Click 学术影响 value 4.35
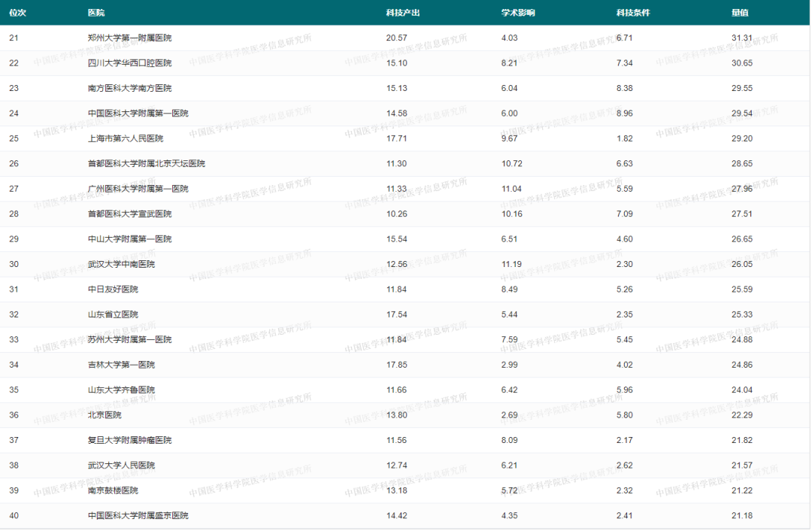The height and width of the screenshot is (531, 812). tap(510, 515)
